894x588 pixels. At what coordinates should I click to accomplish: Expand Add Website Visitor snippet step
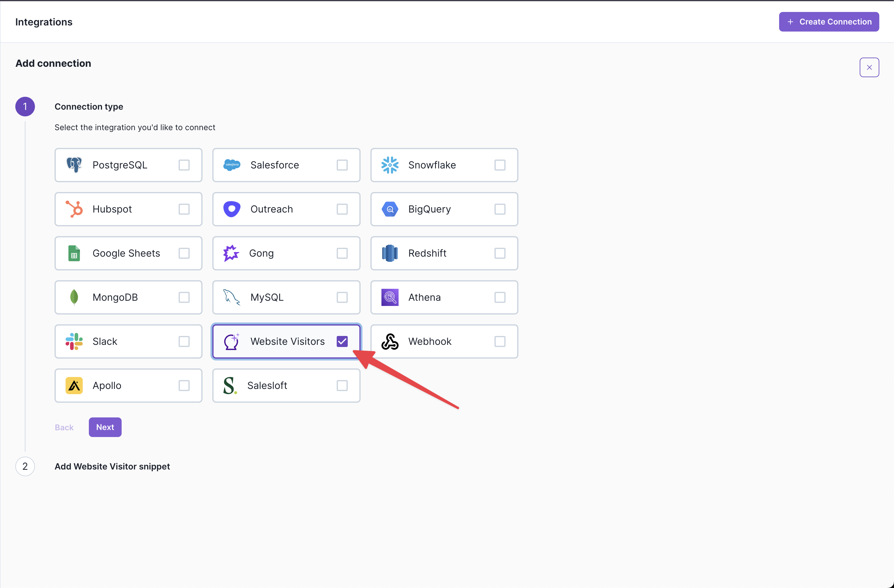(x=112, y=466)
